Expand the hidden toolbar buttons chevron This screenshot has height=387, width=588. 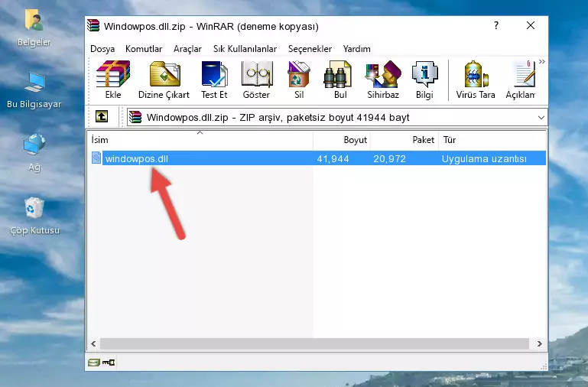point(542,62)
